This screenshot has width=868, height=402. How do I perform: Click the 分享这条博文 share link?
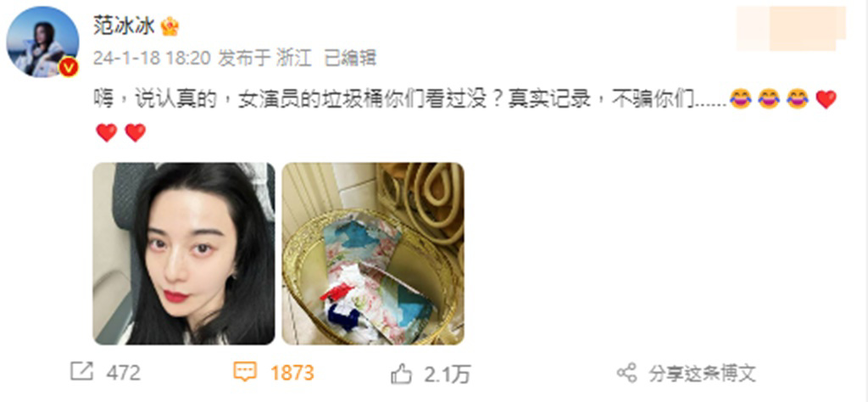point(703,373)
